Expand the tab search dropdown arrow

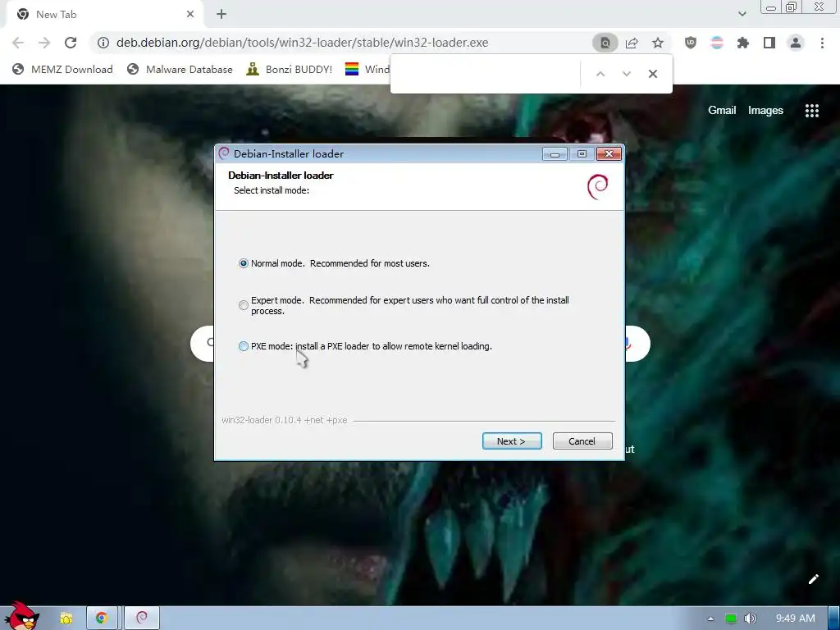tap(742, 14)
